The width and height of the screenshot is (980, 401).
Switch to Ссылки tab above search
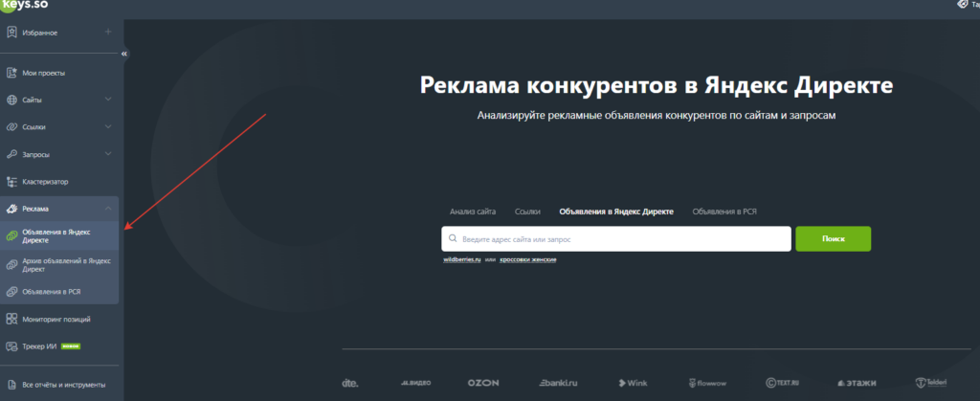click(x=527, y=212)
